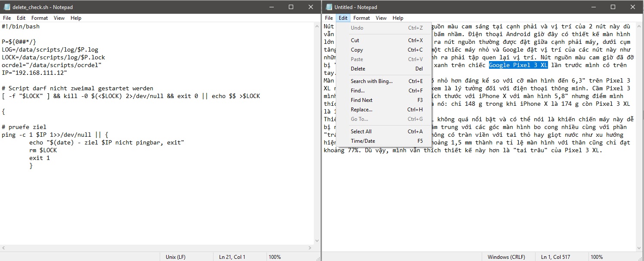
Task: Click 100% zoom in delete_check.sh status bar
Action: (275, 257)
